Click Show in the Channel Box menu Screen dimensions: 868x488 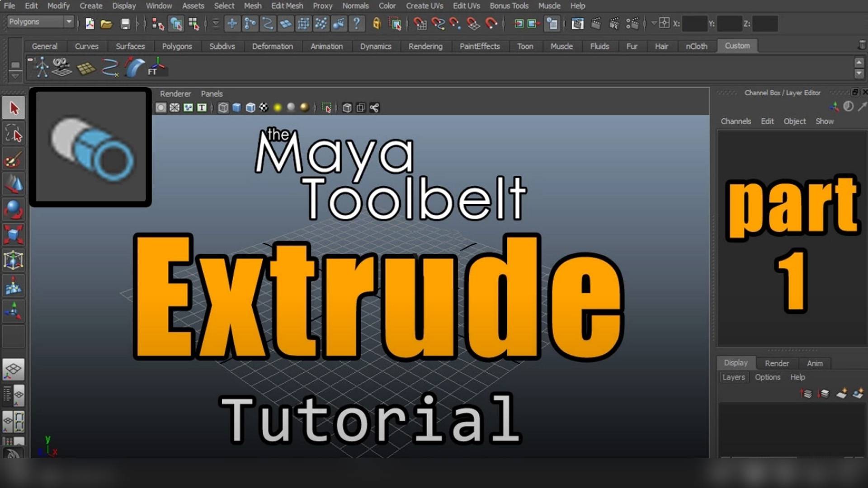824,121
